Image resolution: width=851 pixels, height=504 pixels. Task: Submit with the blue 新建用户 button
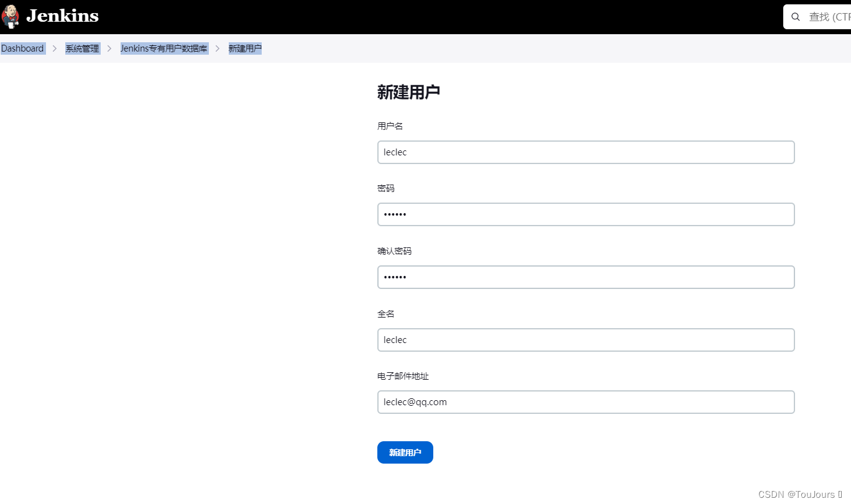(x=405, y=452)
